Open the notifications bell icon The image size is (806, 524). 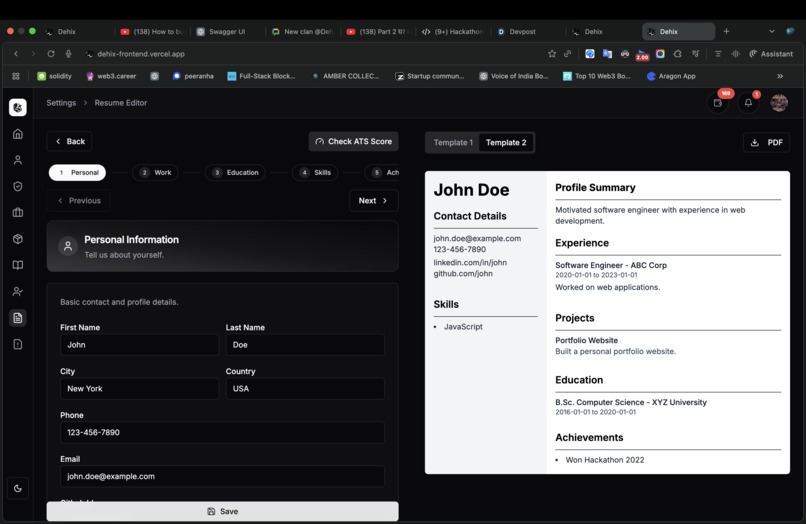[748, 103]
